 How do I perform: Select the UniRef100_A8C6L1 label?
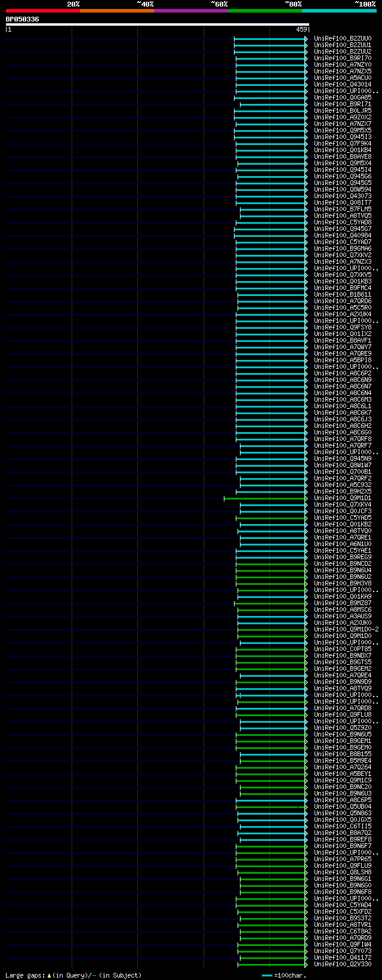click(x=343, y=406)
